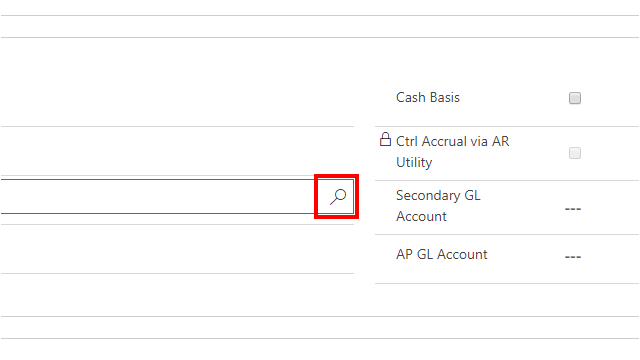Click the Secondary GL Account row dashes

(x=573, y=209)
